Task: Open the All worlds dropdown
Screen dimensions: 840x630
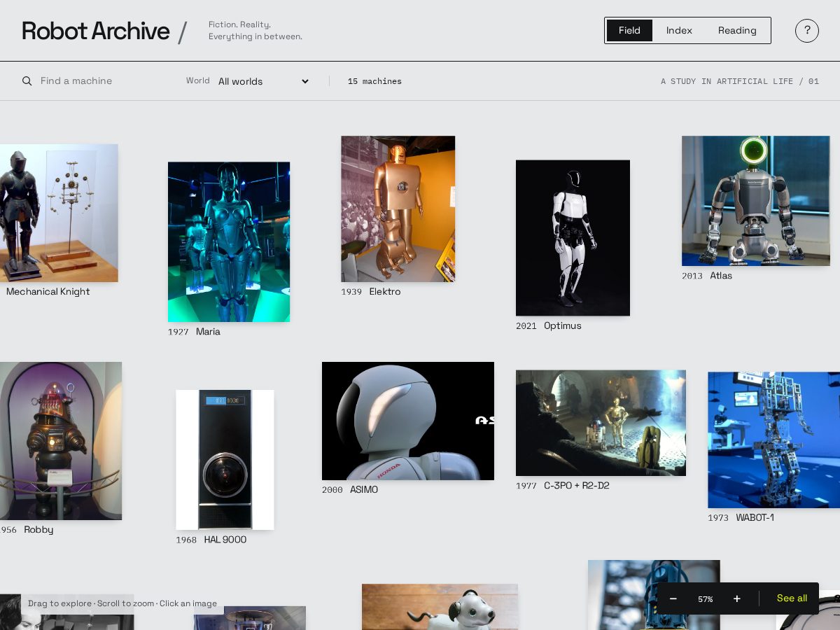Action: [264, 81]
